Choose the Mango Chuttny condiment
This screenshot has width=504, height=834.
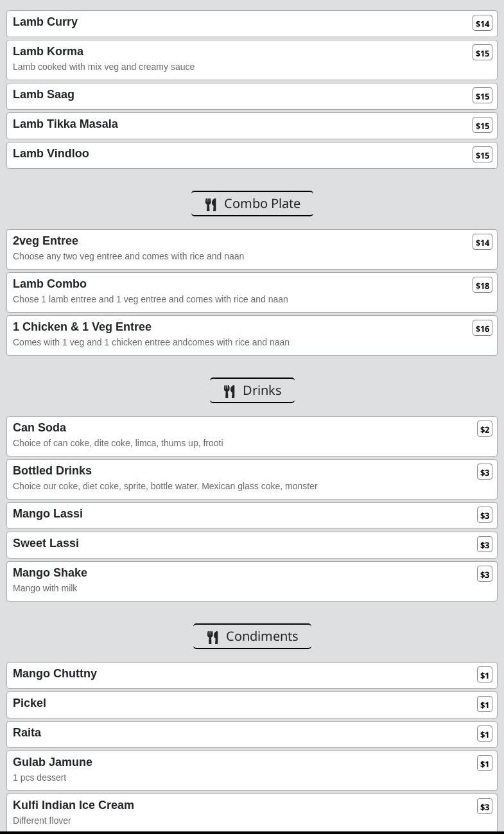pos(55,673)
